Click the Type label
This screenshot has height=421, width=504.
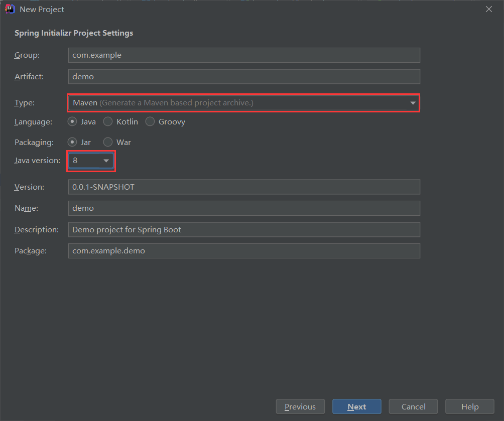coord(25,103)
